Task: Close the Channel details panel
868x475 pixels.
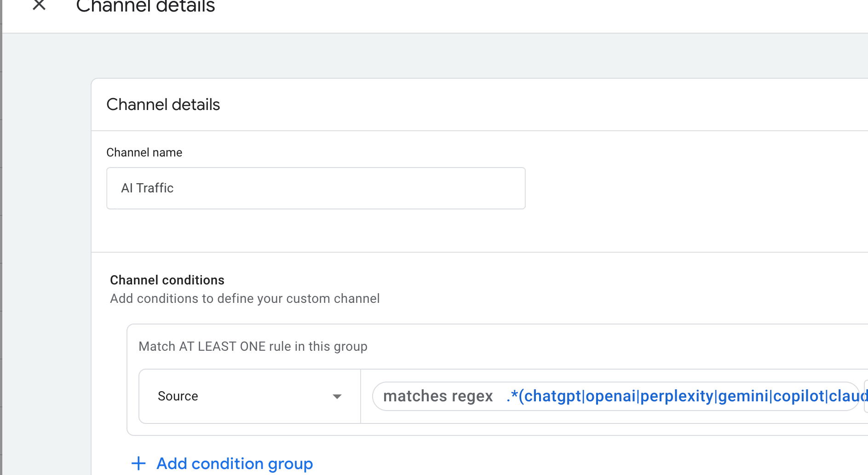Action: pyautogui.click(x=39, y=5)
